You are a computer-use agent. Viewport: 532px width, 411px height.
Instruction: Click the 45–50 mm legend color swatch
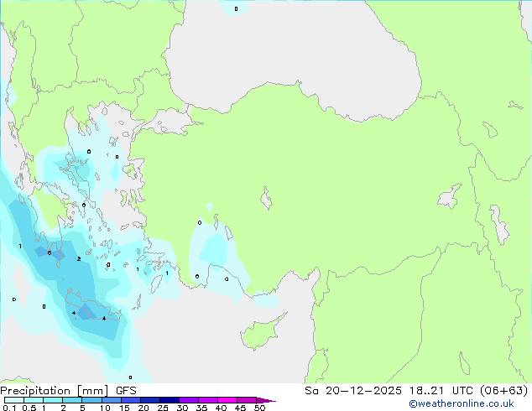(247, 400)
